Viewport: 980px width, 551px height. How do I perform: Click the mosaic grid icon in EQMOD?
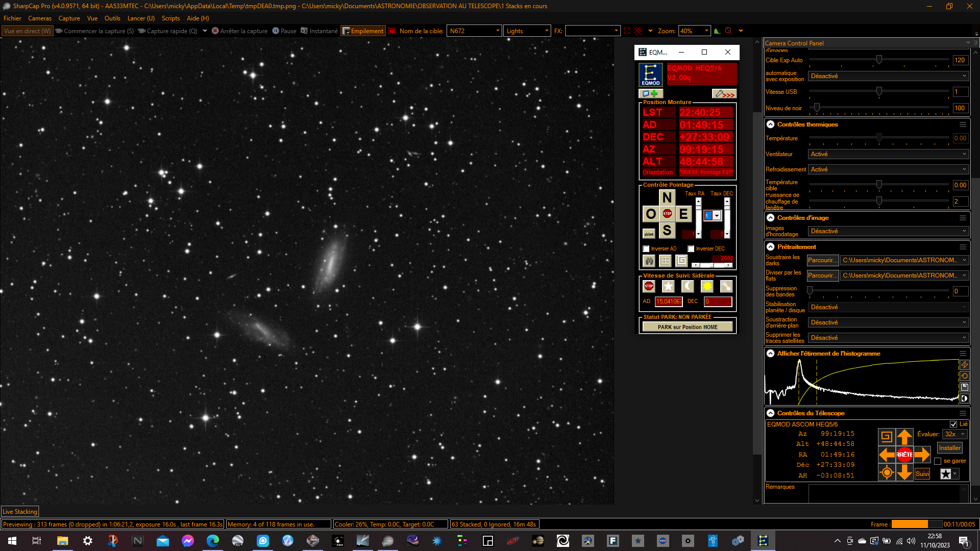(x=665, y=261)
